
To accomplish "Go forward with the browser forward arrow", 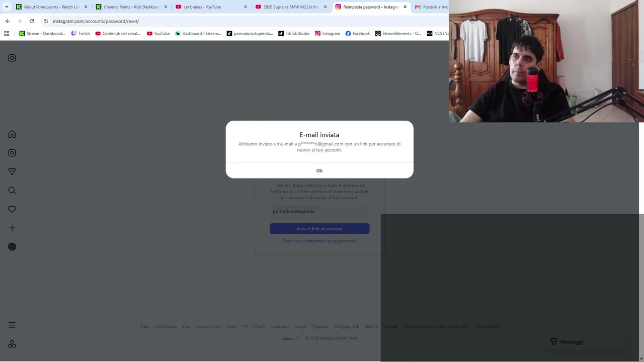I will (20, 21).
